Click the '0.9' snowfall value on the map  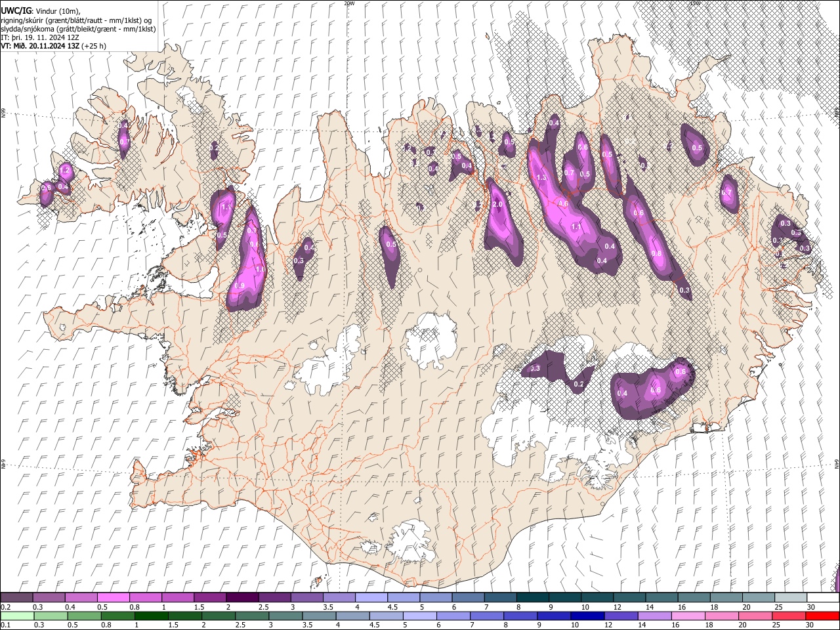pyautogui.click(x=240, y=285)
